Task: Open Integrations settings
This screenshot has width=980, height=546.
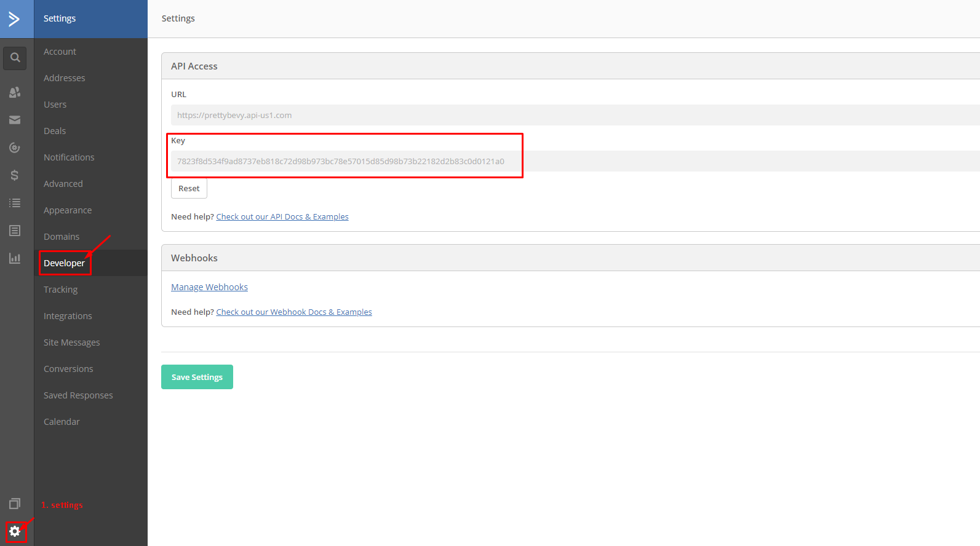Action: point(68,316)
